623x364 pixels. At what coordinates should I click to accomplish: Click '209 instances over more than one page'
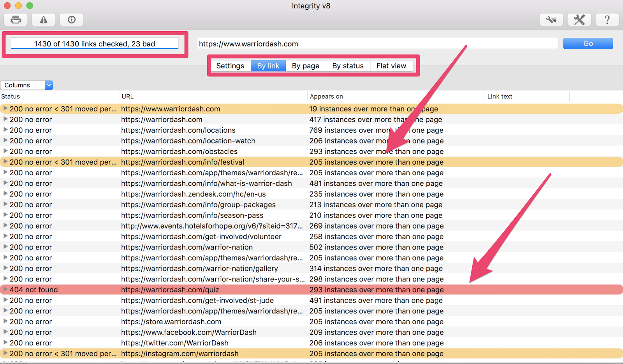coord(377,332)
